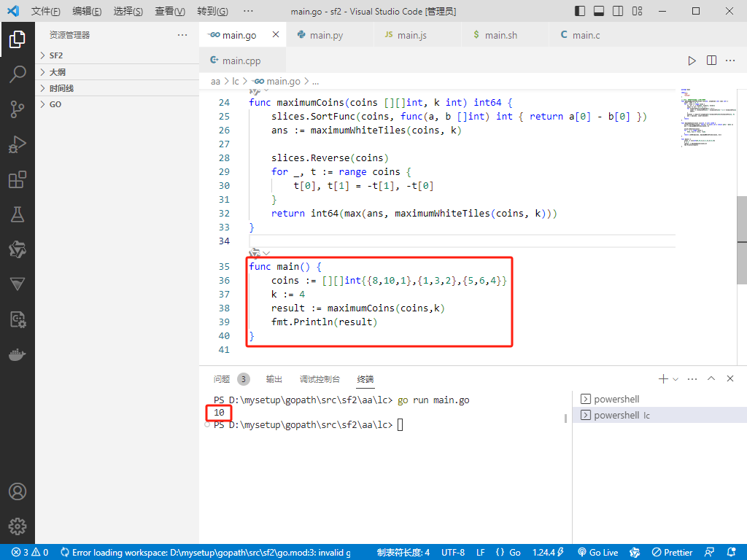
Task: Open notifications bell in status bar
Action: [x=732, y=553]
